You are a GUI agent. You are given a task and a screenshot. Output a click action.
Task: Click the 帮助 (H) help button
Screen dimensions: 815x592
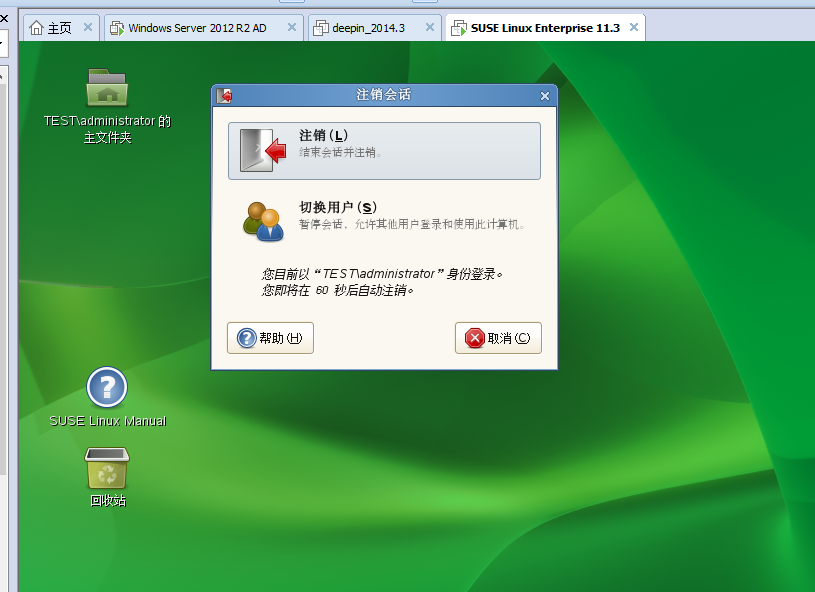click(x=270, y=338)
